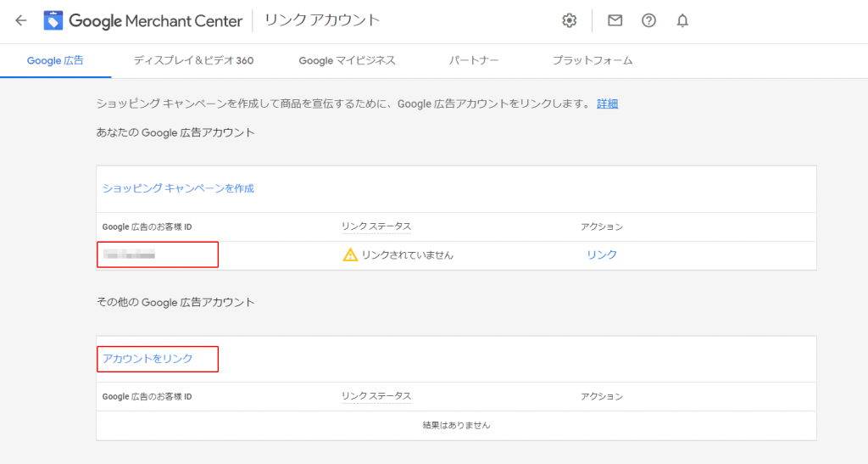868x464 pixels.
Task: Switch to ディスプレイ＆ビデオ 360 tab
Action: (x=193, y=61)
